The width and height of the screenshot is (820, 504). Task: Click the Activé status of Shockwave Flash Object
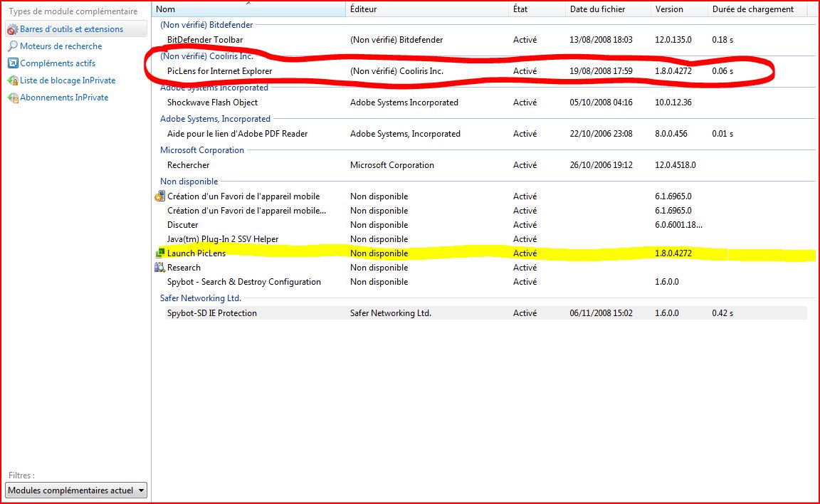[525, 103]
